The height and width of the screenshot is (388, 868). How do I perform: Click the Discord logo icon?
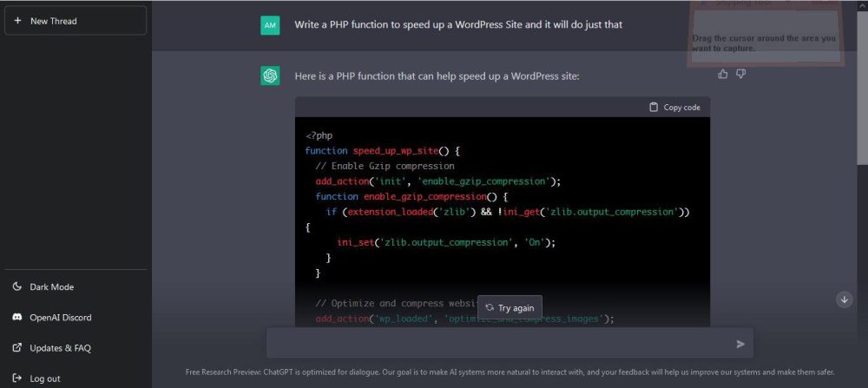pyautogui.click(x=17, y=317)
